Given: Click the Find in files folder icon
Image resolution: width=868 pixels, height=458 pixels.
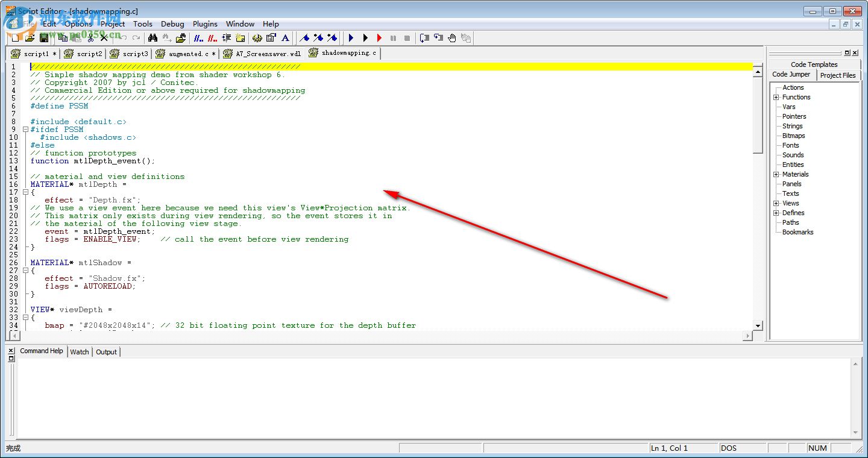Looking at the screenshot, I should [x=181, y=38].
